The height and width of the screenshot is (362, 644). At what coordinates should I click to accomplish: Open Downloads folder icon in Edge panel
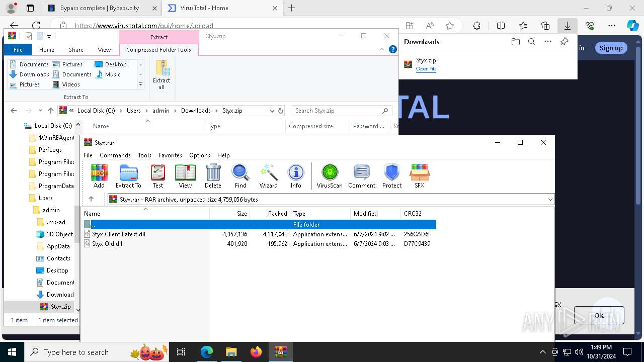[x=515, y=42]
